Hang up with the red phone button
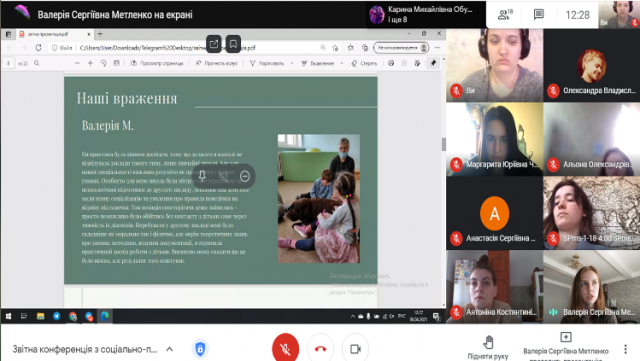The width and height of the screenshot is (640, 361). point(320,348)
